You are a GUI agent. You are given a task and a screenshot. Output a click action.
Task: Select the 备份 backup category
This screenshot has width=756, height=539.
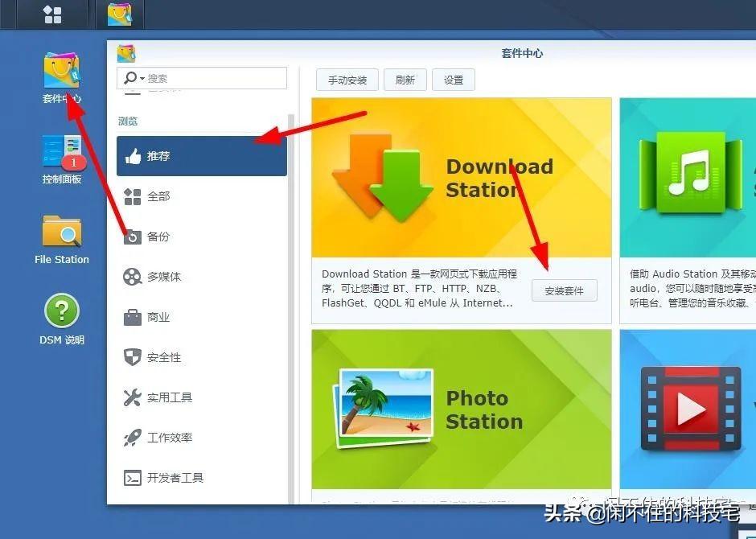(202, 237)
